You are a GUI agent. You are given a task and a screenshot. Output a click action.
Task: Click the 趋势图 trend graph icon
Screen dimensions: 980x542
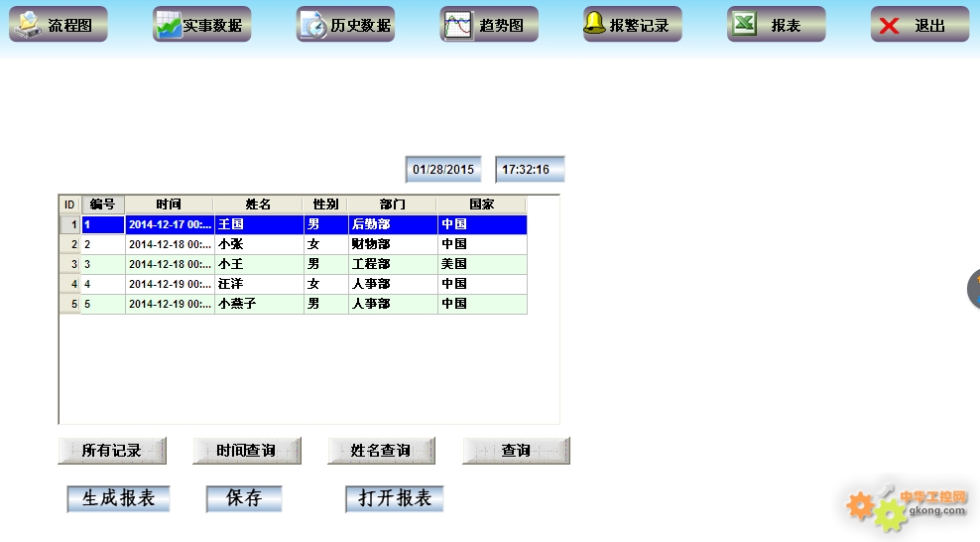coord(458,25)
